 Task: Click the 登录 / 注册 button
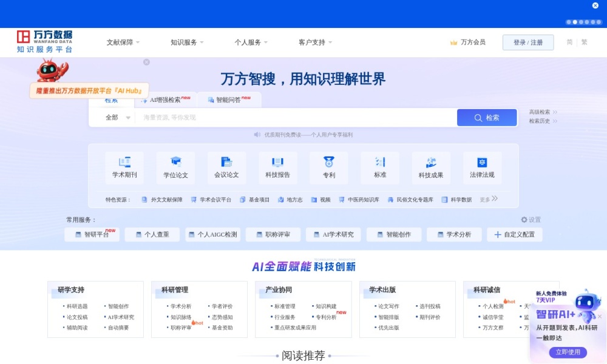pos(528,42)
